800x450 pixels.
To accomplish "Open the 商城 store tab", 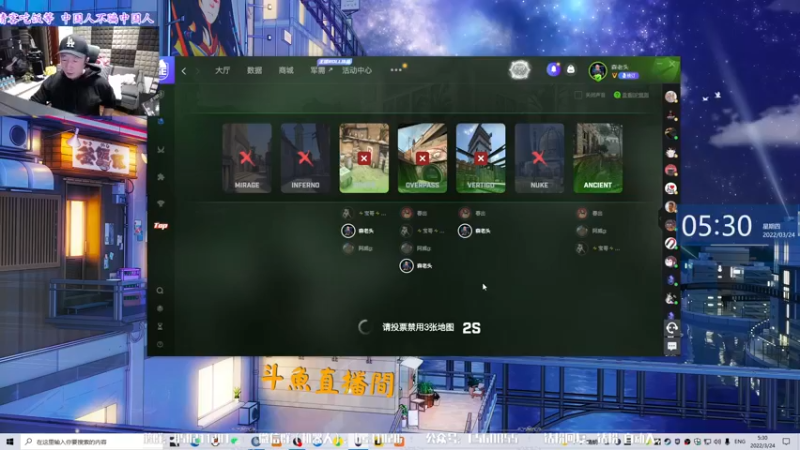I will [286, 70].
